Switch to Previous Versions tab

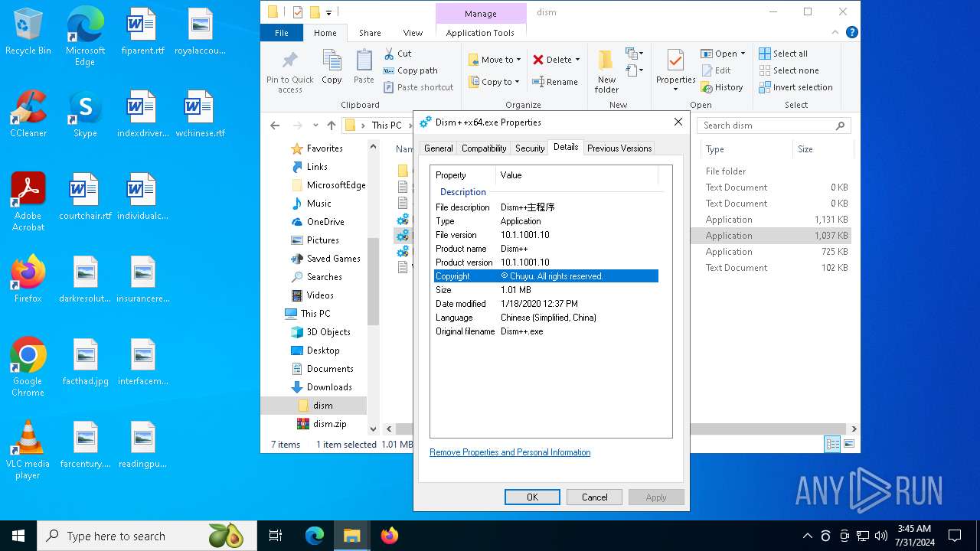point(619,148)
